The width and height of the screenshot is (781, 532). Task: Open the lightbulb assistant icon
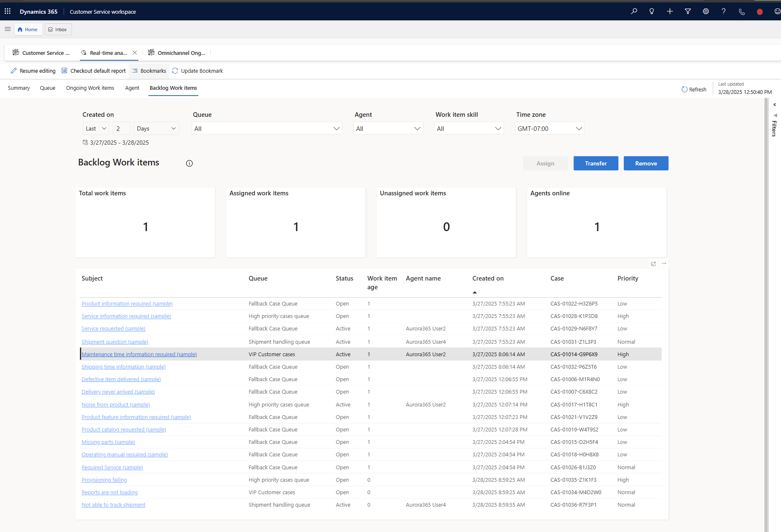coord(652,11)
